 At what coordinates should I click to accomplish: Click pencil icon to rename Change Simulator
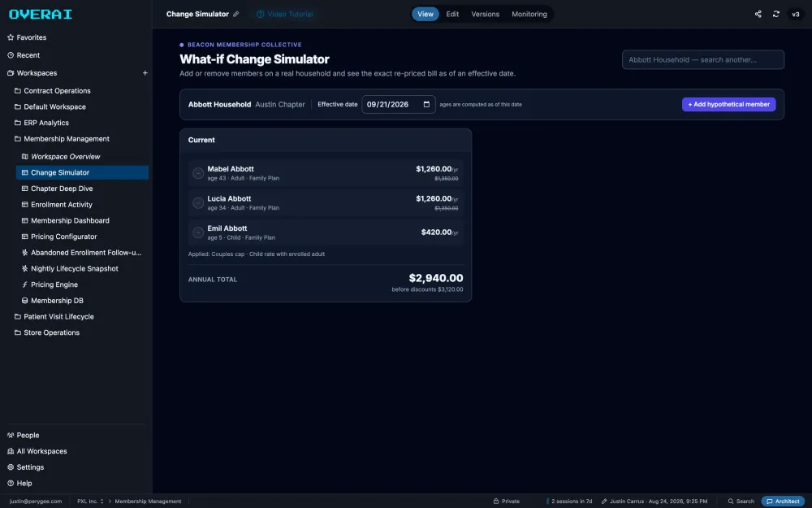236,14
